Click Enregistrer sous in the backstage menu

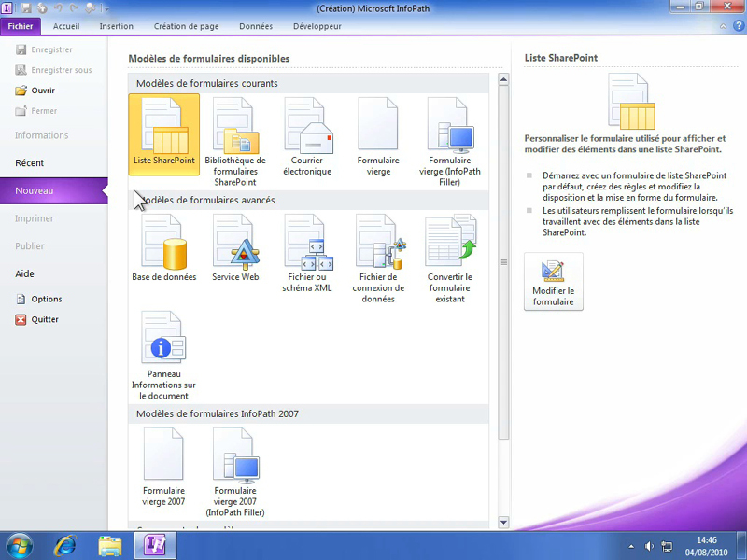pos(53,70)
